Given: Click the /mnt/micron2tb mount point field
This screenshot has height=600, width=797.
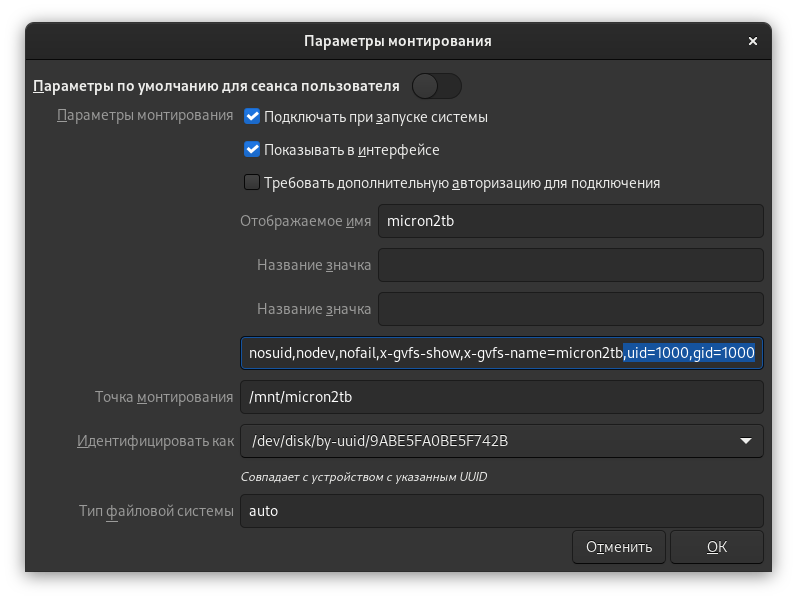Looking at the screenshot, I should (x=501, y=397).
